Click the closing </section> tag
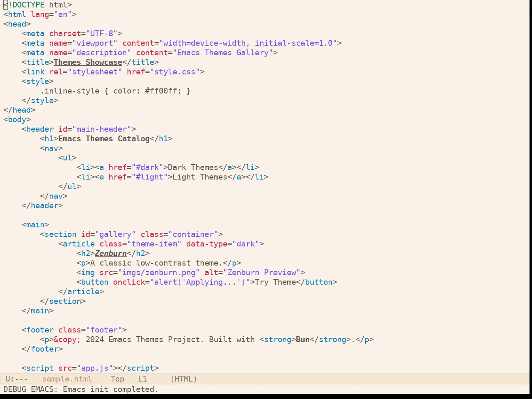 click(63, 301)
